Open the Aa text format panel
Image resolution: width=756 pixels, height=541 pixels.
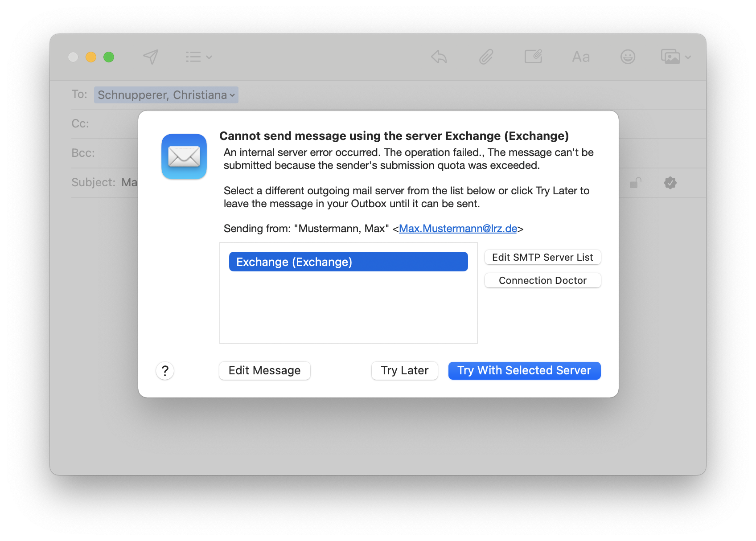click(x=581, y=57)
